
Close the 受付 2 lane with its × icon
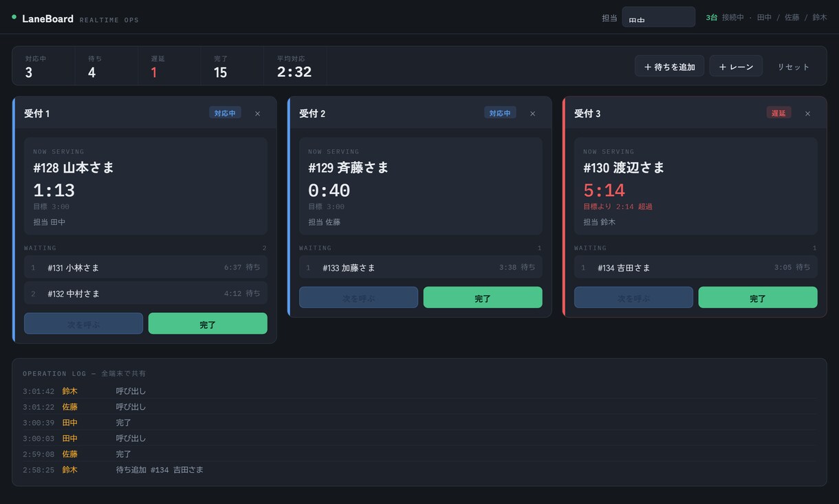pyautogui.click(x=532, y=113)
